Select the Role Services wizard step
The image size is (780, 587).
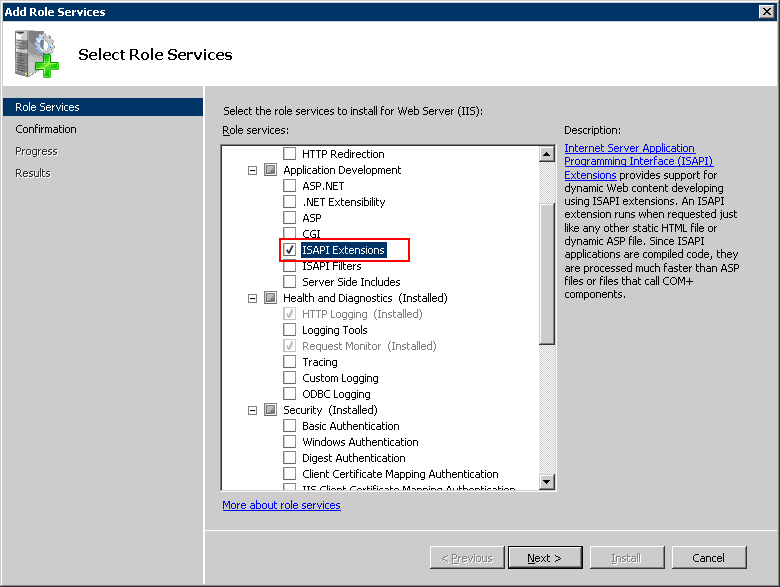click(x=103, y=107)
